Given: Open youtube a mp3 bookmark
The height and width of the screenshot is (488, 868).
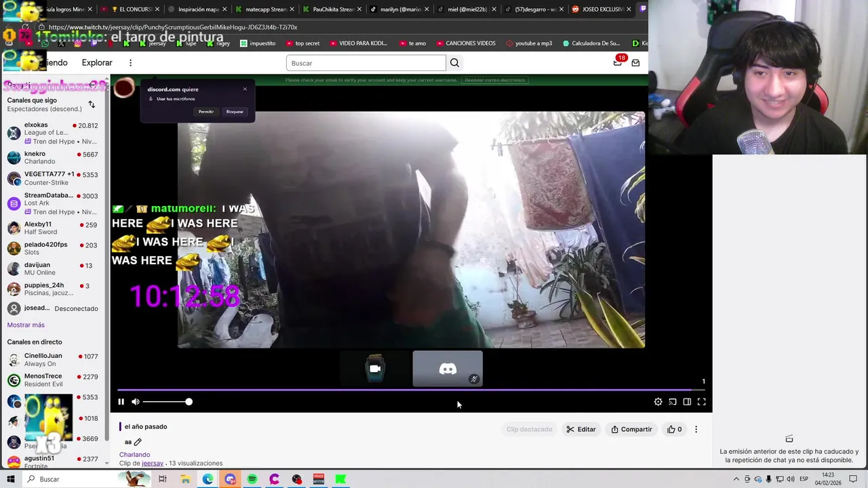Looking at the screenshot, I should (x=529, y=43).
